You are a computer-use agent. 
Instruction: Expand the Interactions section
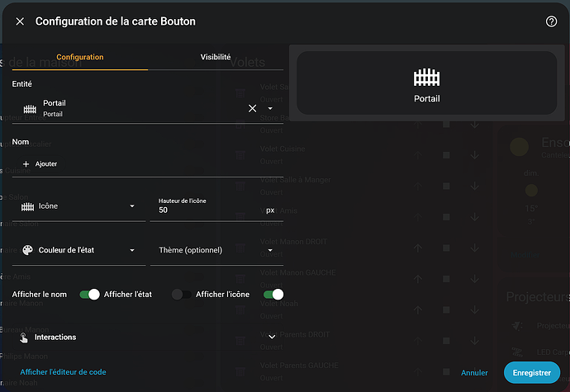coord(273,337)
